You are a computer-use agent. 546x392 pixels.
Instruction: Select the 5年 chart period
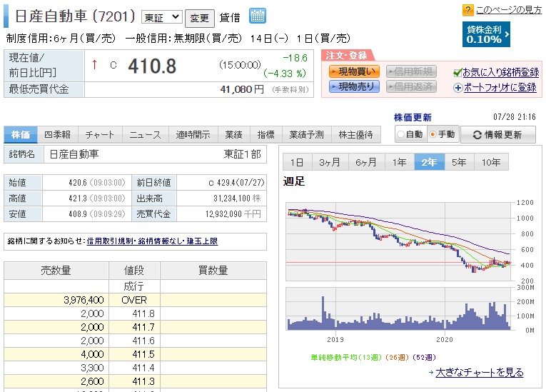[x=459, y=162]
